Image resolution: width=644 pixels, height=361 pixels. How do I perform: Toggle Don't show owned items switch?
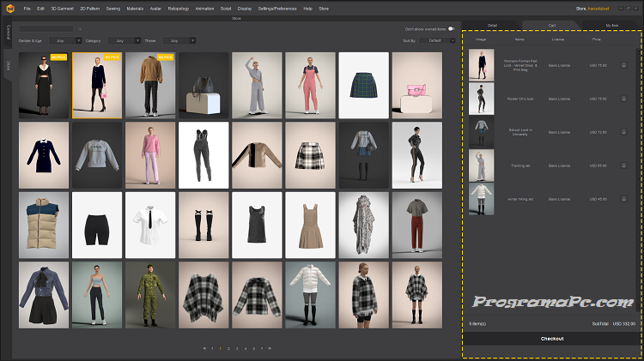point(452,29)
